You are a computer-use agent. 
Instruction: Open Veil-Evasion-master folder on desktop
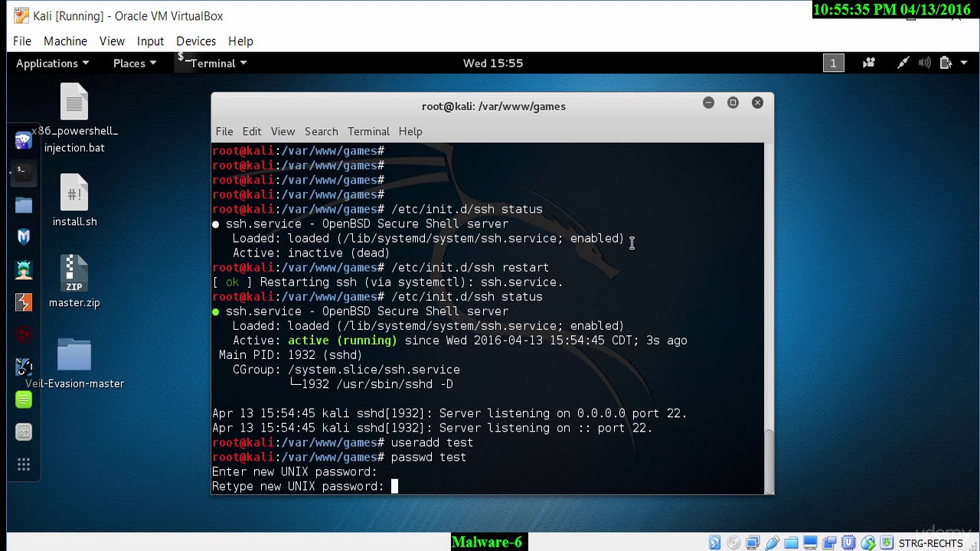pyautogui.click(x=74, y=364)
